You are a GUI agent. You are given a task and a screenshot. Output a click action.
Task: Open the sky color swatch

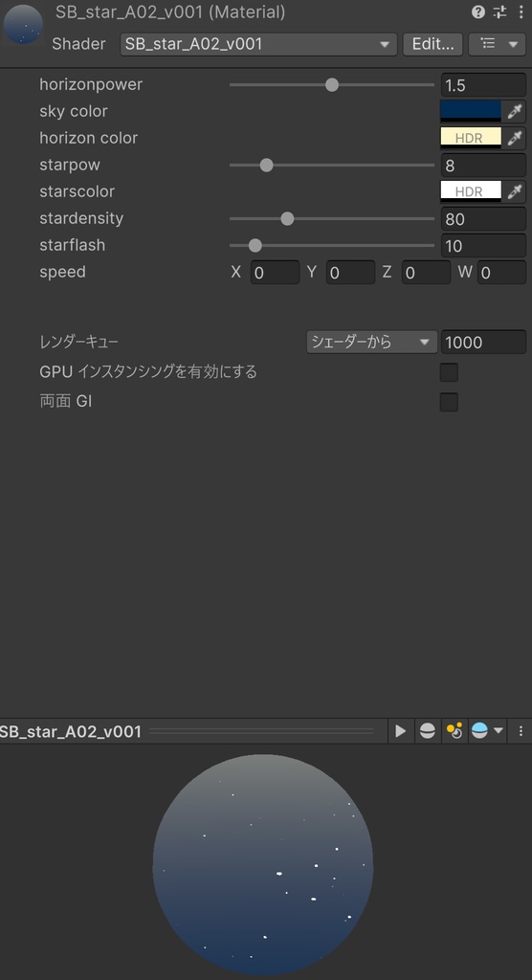[471, 111]
